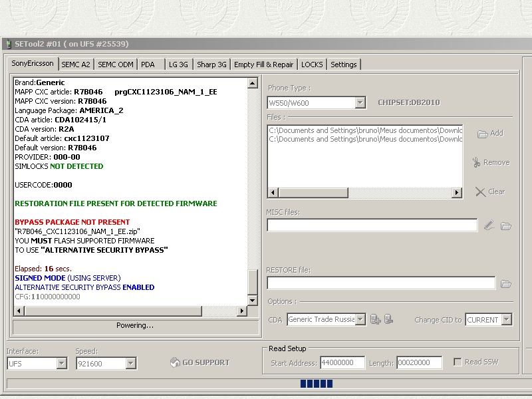Click the Clear files button

[490, 192]
